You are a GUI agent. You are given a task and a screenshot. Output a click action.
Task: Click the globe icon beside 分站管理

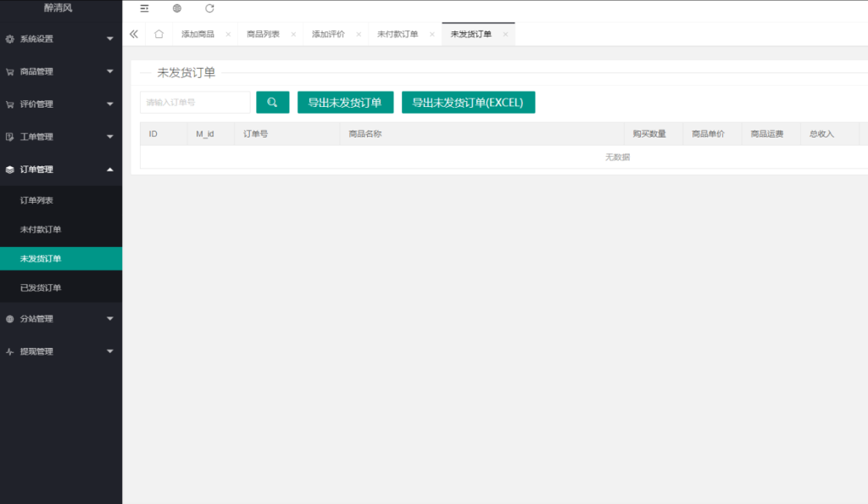pos(10,319)
